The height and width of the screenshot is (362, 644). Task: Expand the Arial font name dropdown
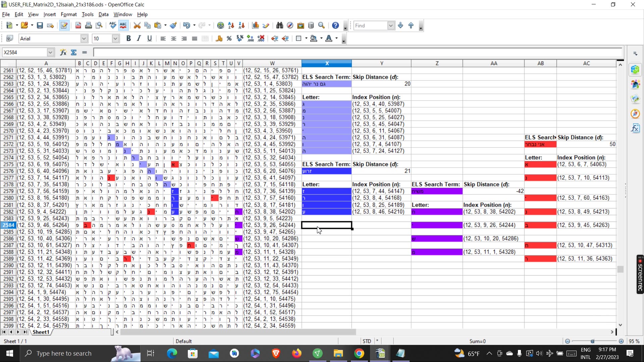84,39
